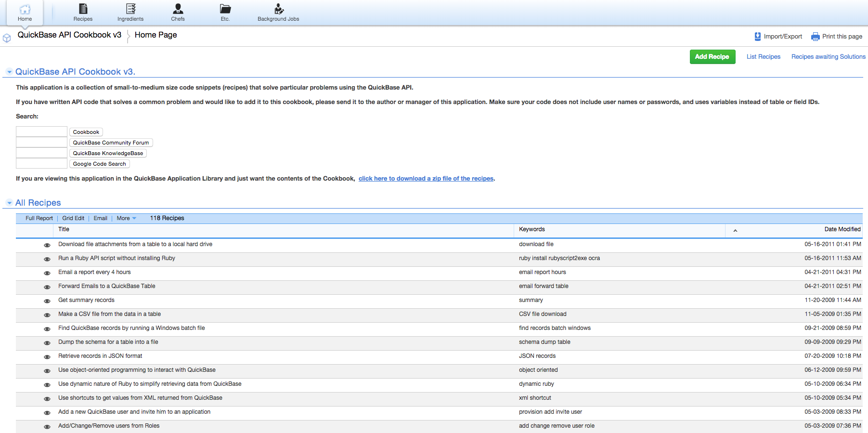This screenshot has height=433, width=868.
Task: Sort by the Title column header
Action: tap(64, 229)
